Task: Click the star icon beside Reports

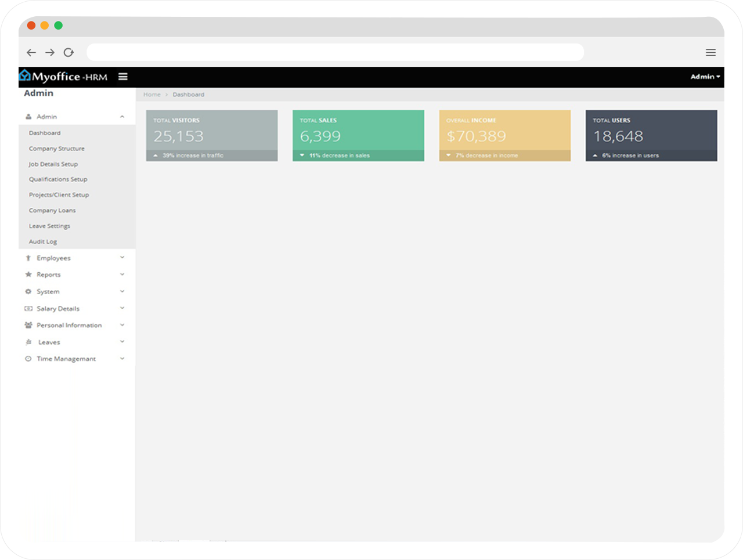Action: pos(28,274)
